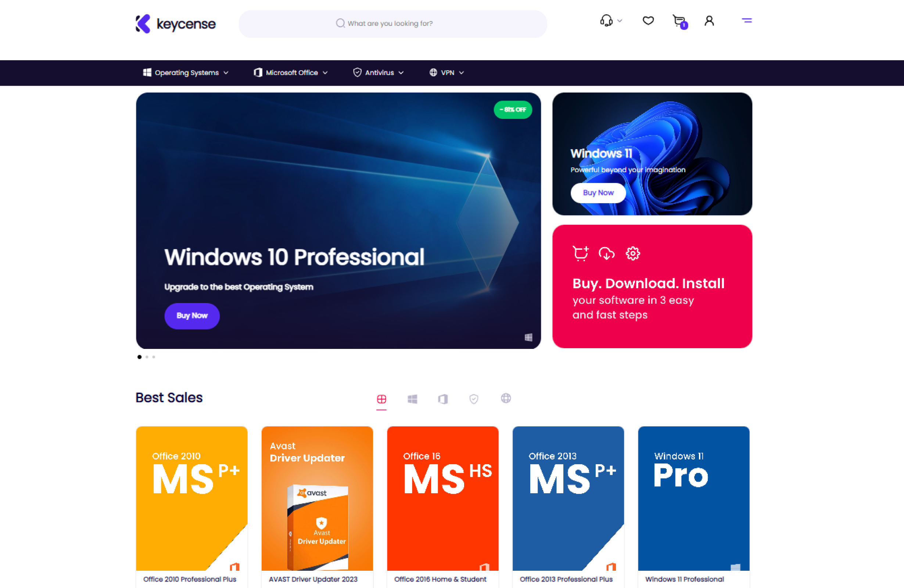Viewport: 904px width, 588px height.
Task: Expand Microsoft Office dropdown chevron
Action: tap(325, 73)
